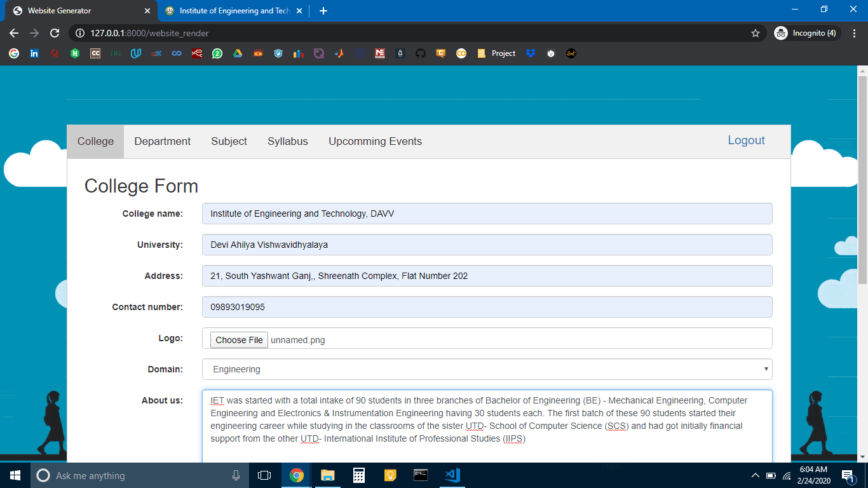The width and height of the screenshot is (868, 488).
Task: Open the Windows Start menu
Action: (15, 475)
